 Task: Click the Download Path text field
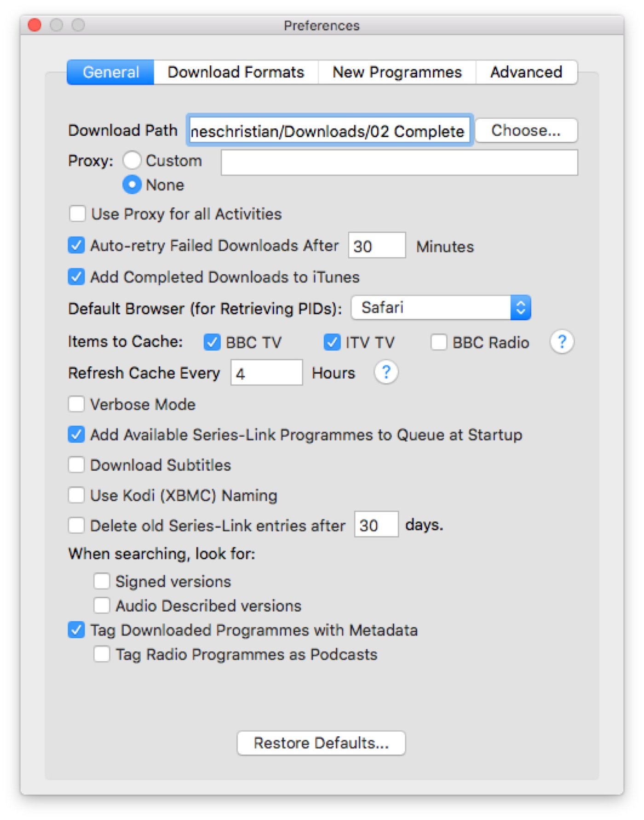tap(329, 131)
